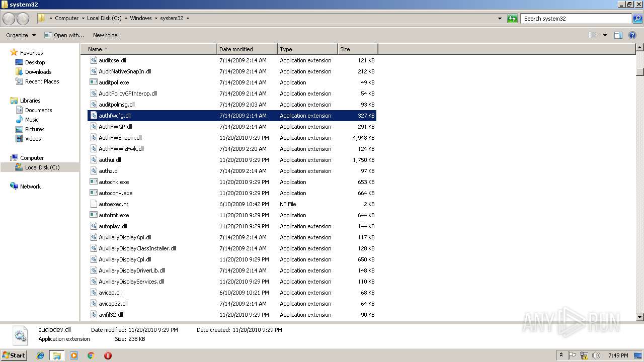This screenshot has height=362, width=644.
Task: Click the authui.dll file icon
Action: (x=94, y=160)
